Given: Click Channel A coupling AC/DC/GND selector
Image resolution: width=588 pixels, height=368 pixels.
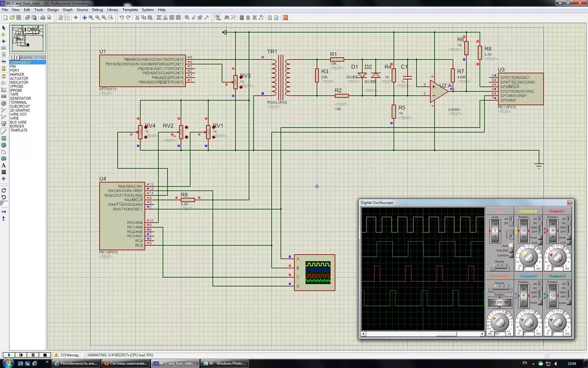Looking at the screenshot, I should click(x=540, y=225).
